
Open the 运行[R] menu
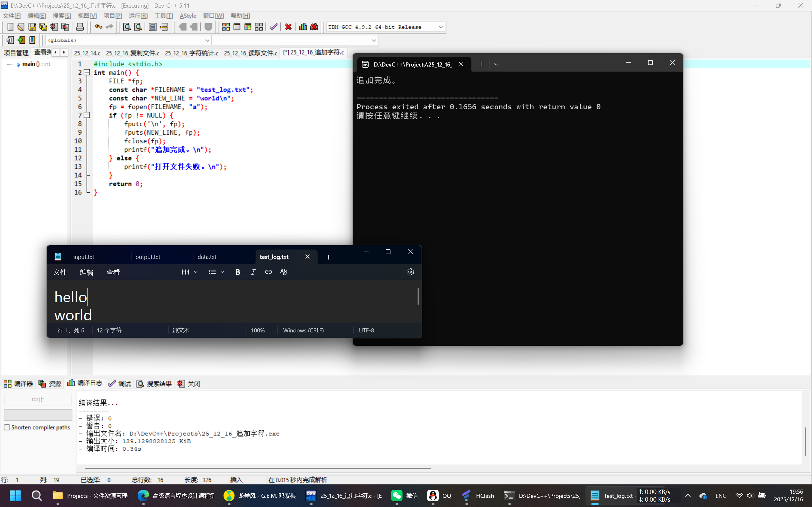tap(138, 16)
